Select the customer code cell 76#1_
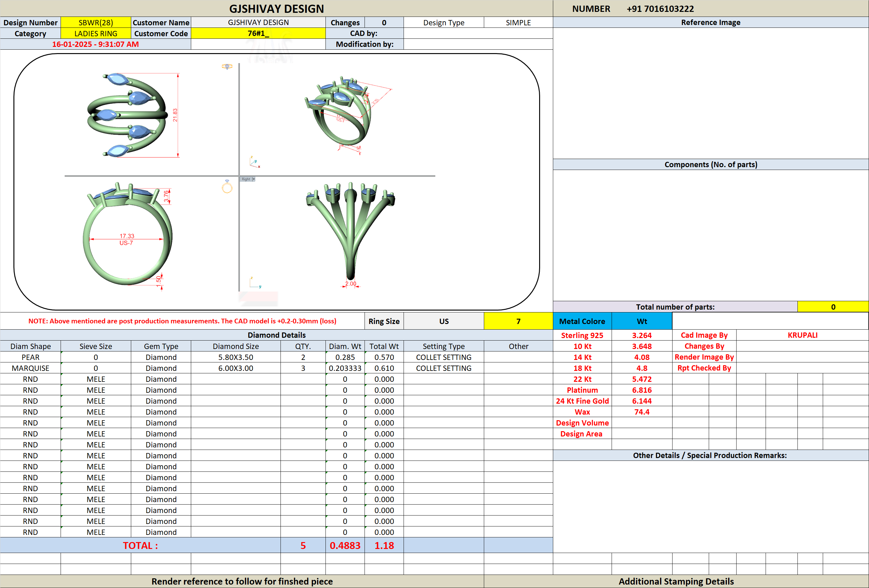The image size is (869, 588). 258,33
